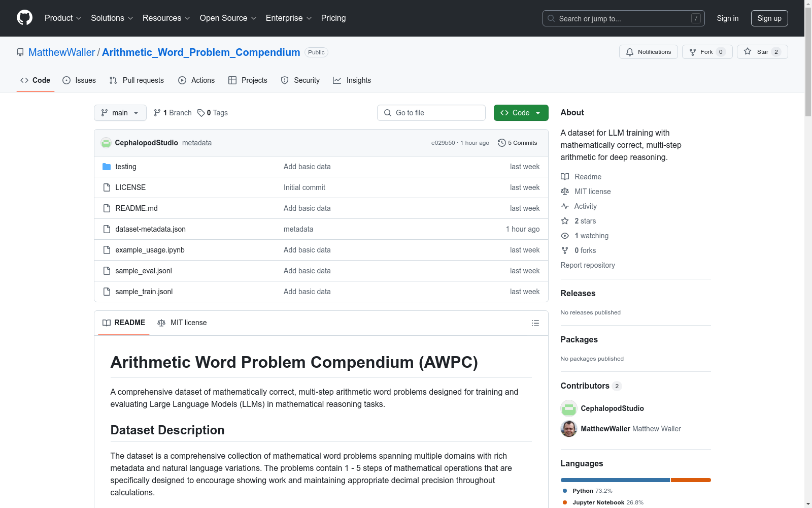
Task: Open the e029b50 commit hash
Action: tap(443, 143)
